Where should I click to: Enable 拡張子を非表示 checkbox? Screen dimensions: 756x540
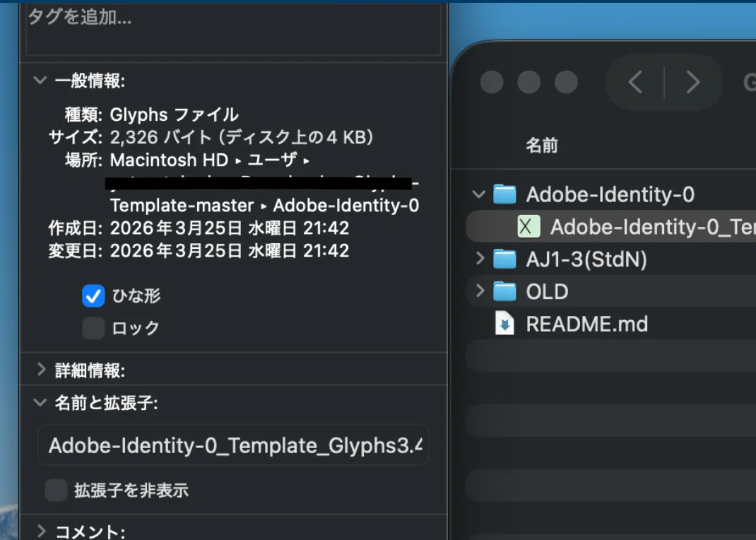[56, 491]
